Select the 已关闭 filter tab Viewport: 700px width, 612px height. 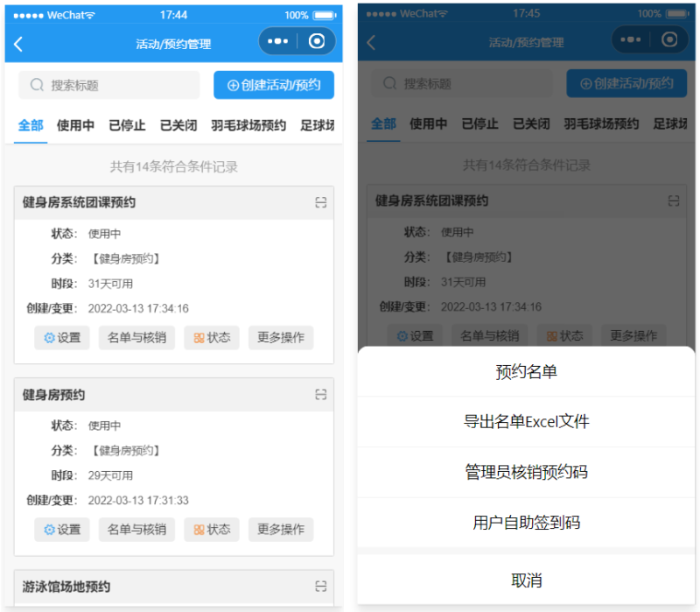click(178, 124)
